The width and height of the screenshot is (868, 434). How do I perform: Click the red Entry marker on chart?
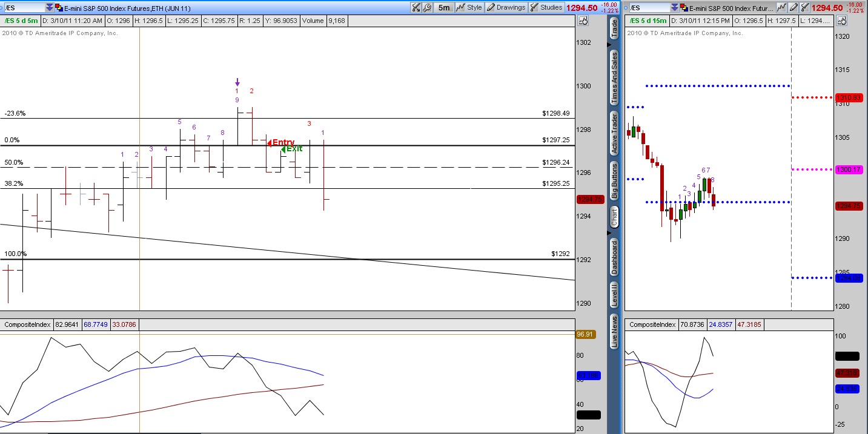(281, 143)
